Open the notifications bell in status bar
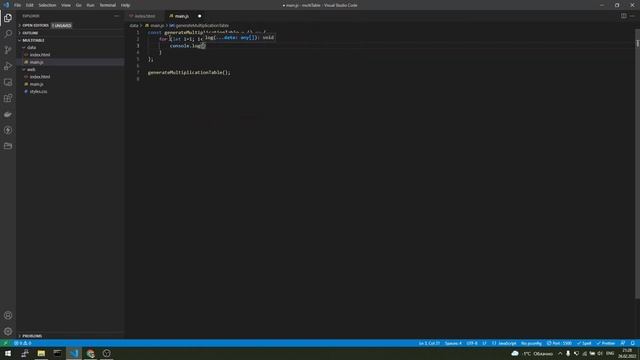 633,343
